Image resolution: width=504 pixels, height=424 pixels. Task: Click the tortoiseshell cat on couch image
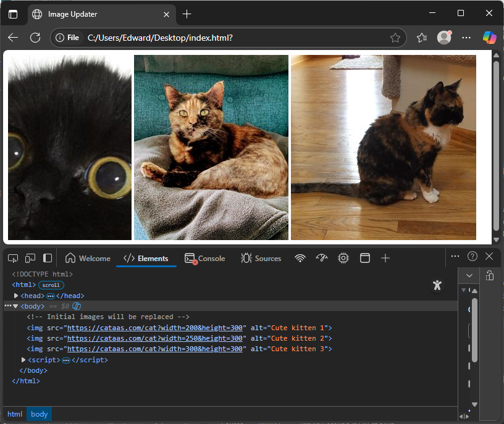click(x=211, y=148)
